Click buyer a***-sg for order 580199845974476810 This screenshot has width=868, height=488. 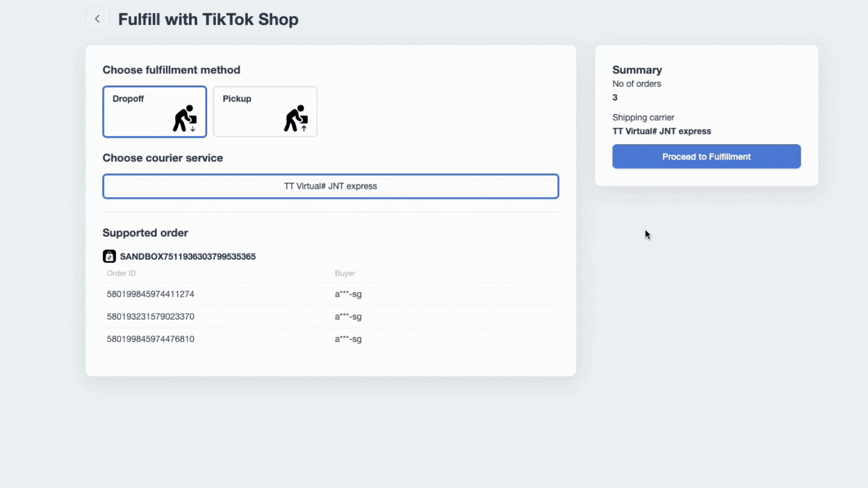[x=348, y=339]
